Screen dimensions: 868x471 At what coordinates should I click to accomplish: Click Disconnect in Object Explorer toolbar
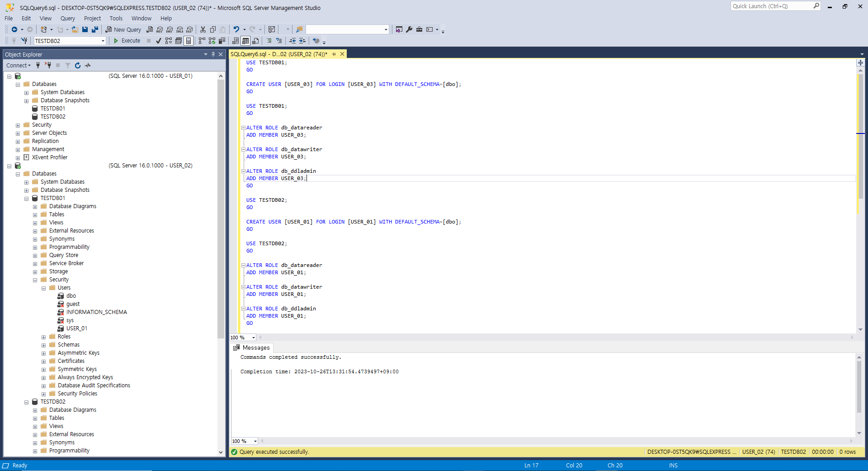point(48,66)
